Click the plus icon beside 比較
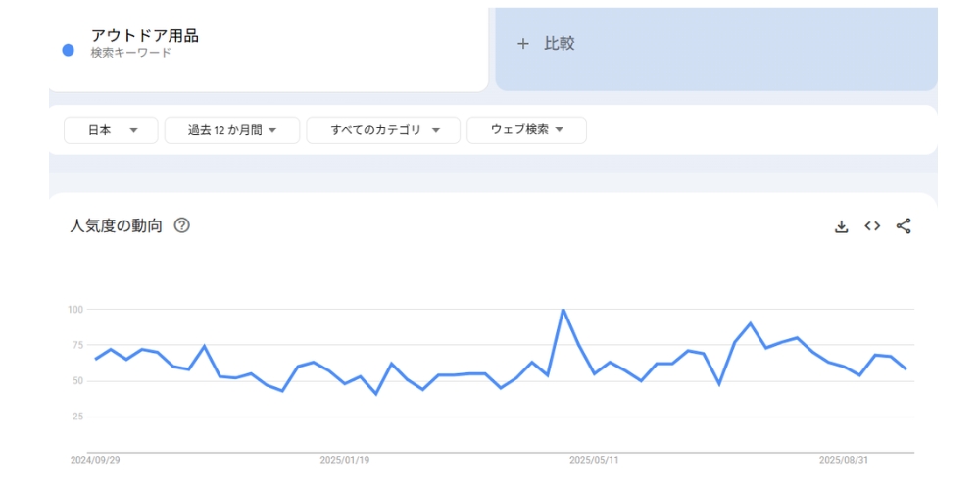980x490 pixels. click(x=523, y=44)
